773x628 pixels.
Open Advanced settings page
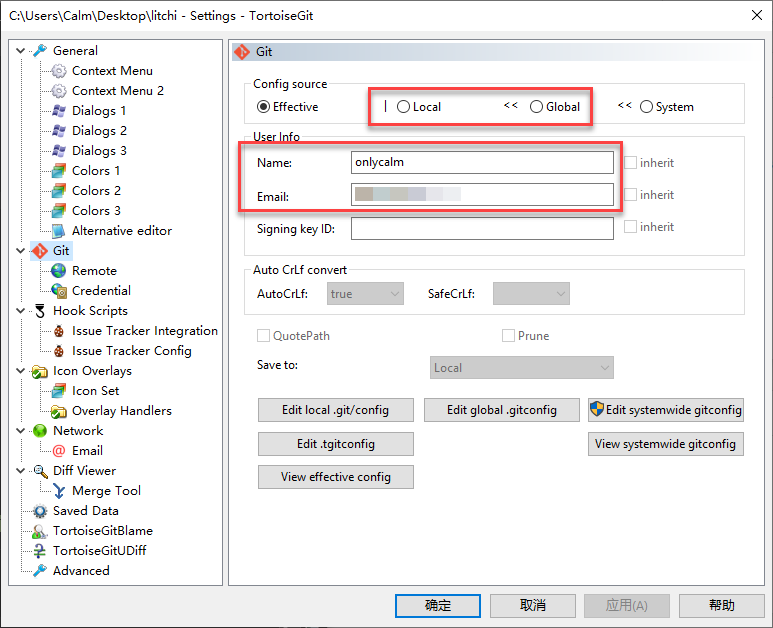click(81, 571)
